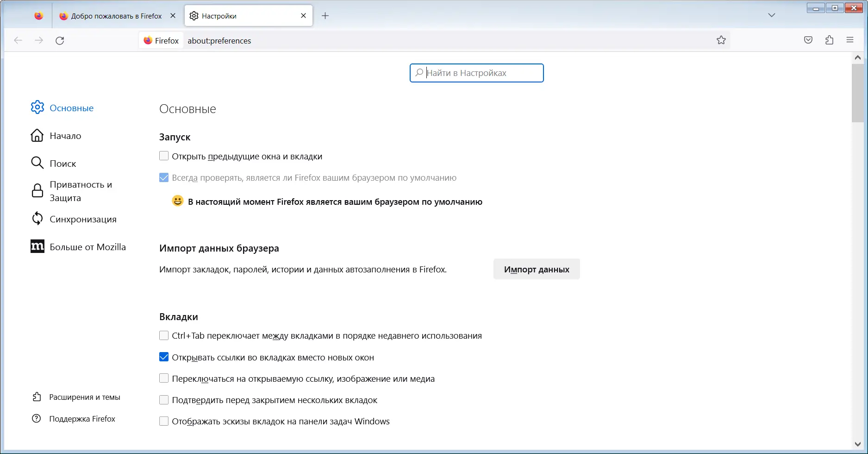Open the Save to Pocket button
The width and height of the screenshot is (868, 454).
808,40
